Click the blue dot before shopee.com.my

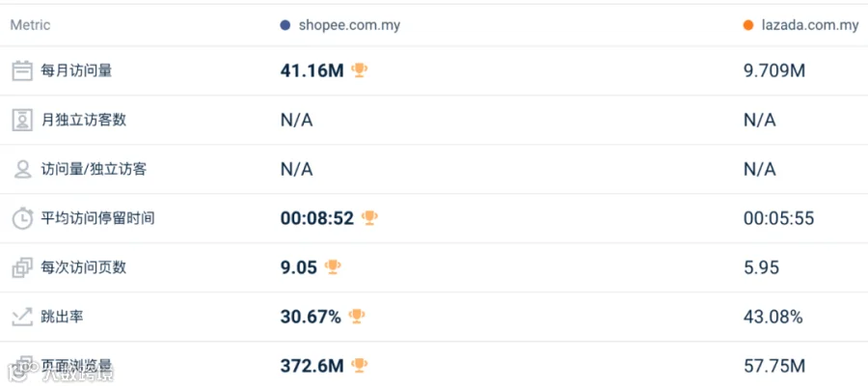pos(285,25)
